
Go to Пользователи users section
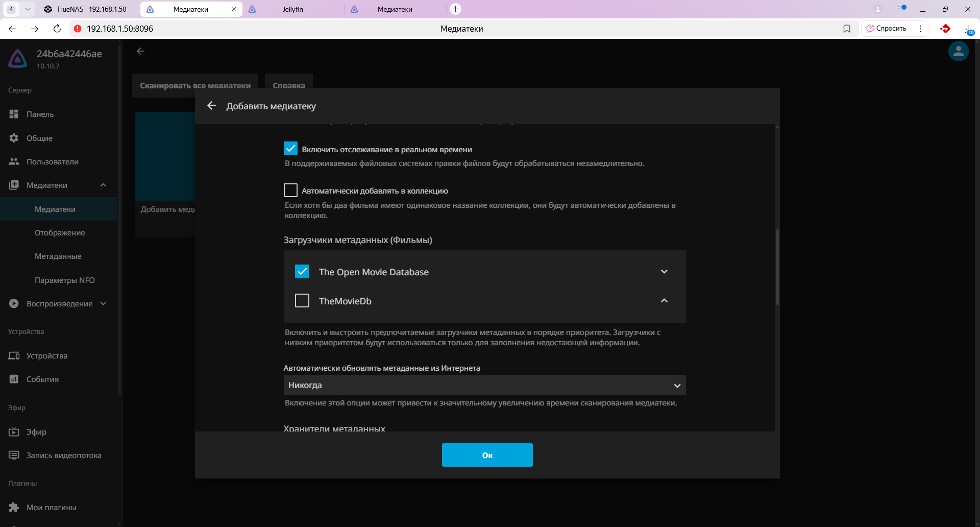click(x=52, y=162)
